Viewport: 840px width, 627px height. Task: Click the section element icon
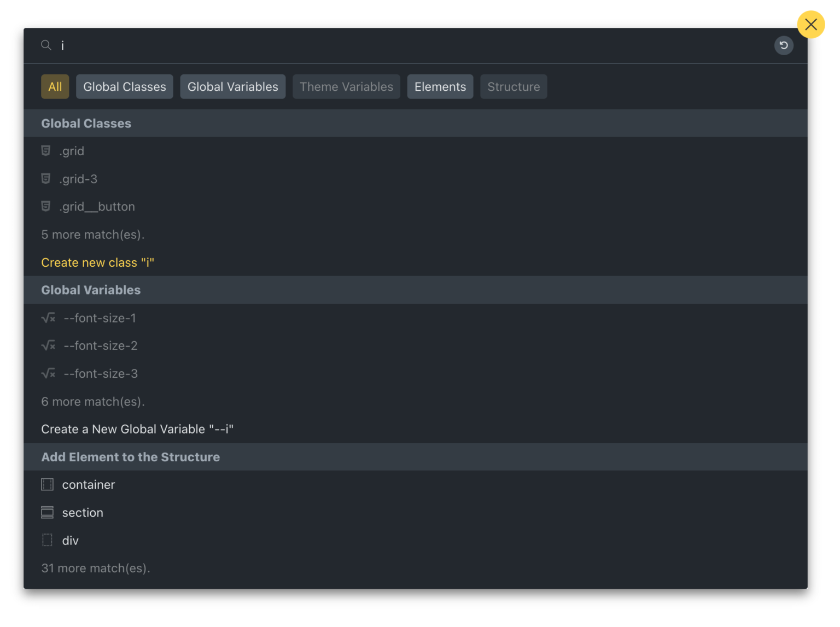click(x=48, y=513)
